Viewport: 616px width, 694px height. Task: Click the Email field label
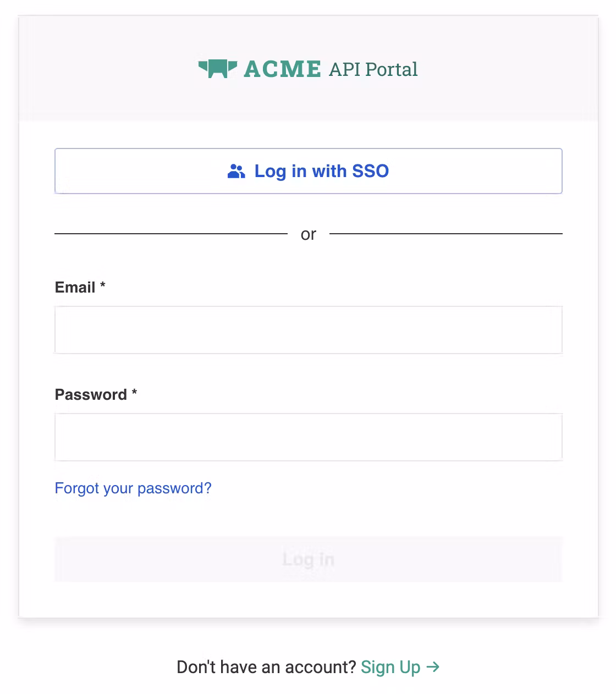click(x=75, y=288)
